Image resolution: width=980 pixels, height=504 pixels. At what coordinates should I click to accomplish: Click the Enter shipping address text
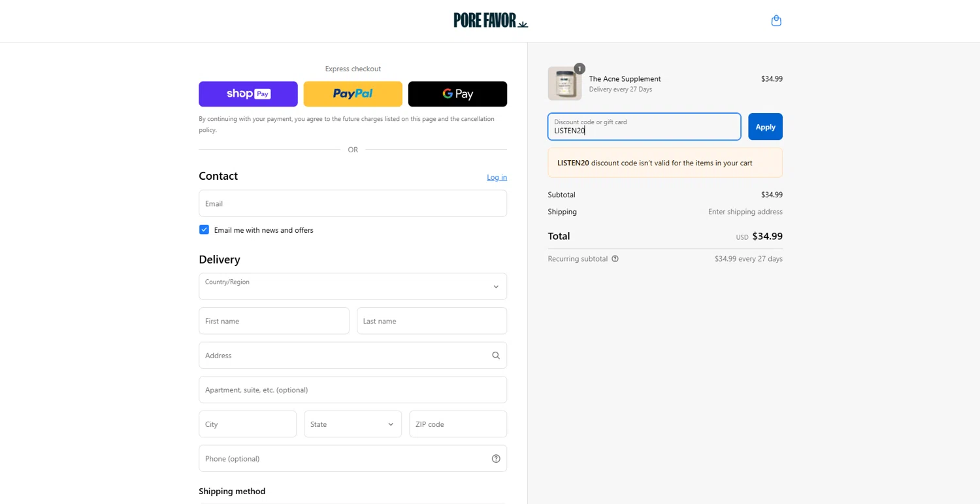click(x=745, y=212)
